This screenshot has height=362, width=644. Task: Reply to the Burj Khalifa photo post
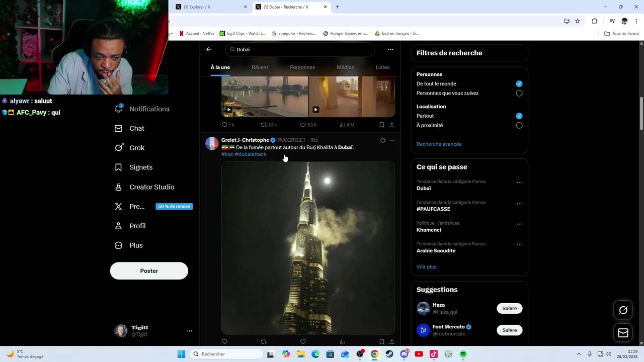(x=224, y=342)
